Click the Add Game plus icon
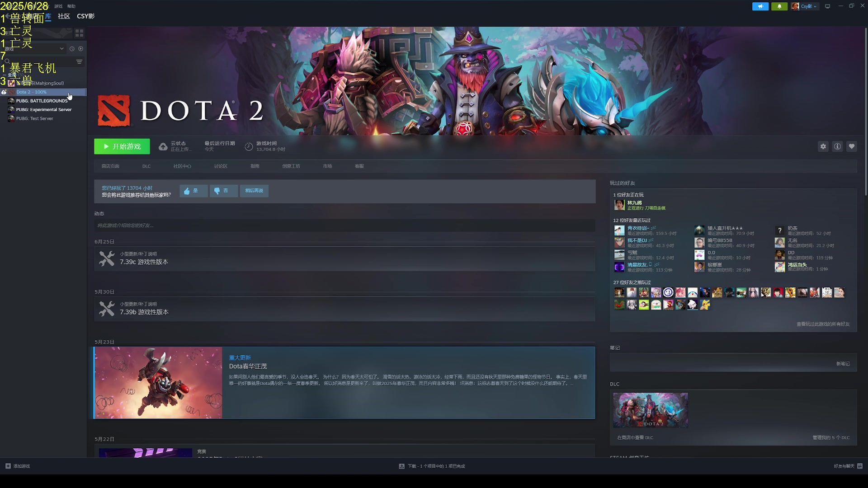Screen dimensions: 868x488 click(x=8, y=466)
